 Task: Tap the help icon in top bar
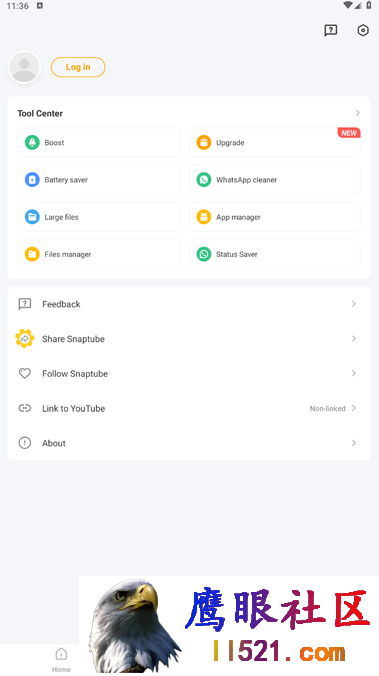pos(331,30)
